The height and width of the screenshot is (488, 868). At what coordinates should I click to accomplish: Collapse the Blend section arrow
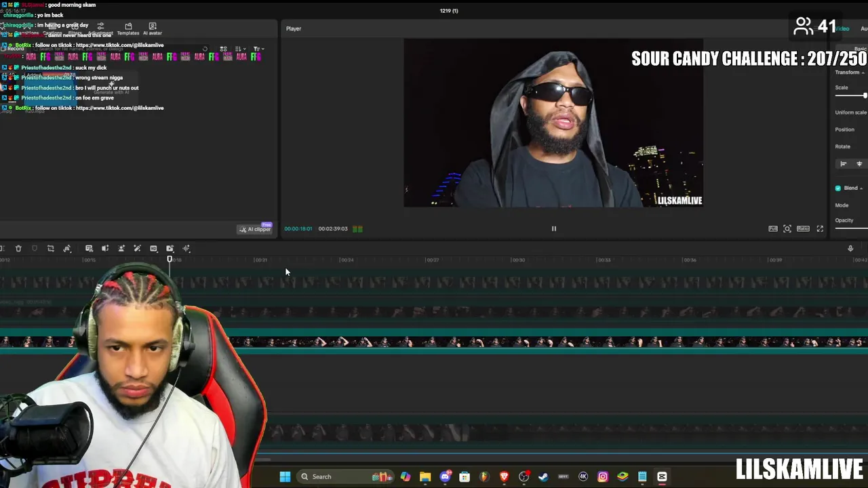861,188
